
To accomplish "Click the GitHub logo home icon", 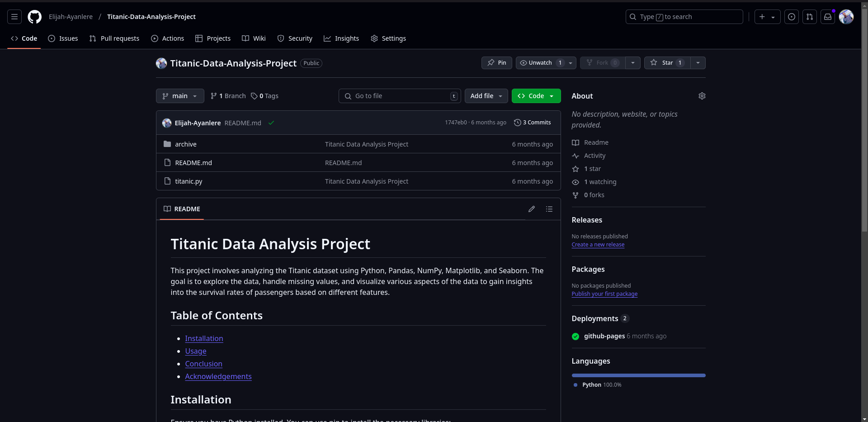I will pos(34,17).
